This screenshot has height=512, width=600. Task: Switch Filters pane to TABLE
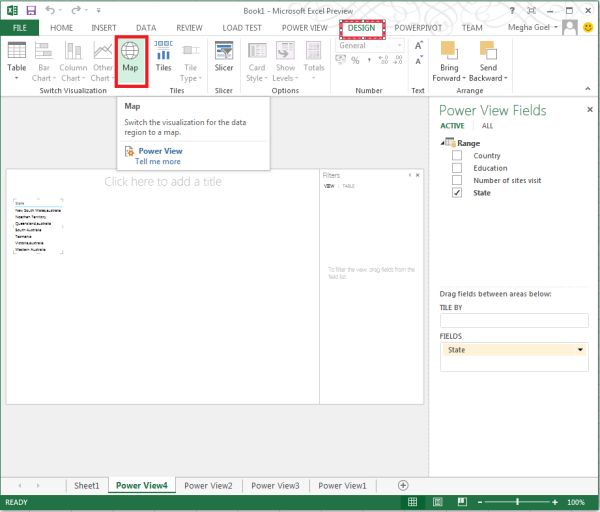pos(348,186)
